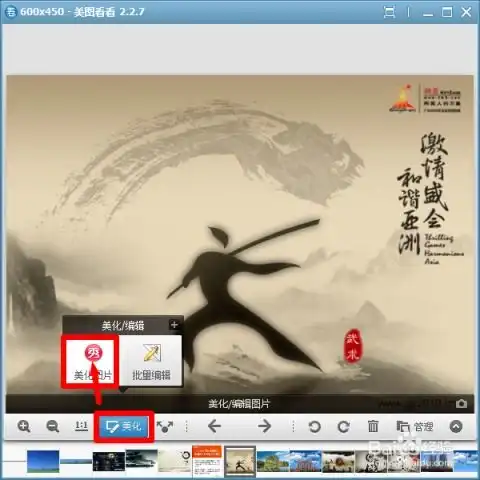Rotate image counterclockwise
480x480 pixels.
pyautogui.click(x=314, y=426)
